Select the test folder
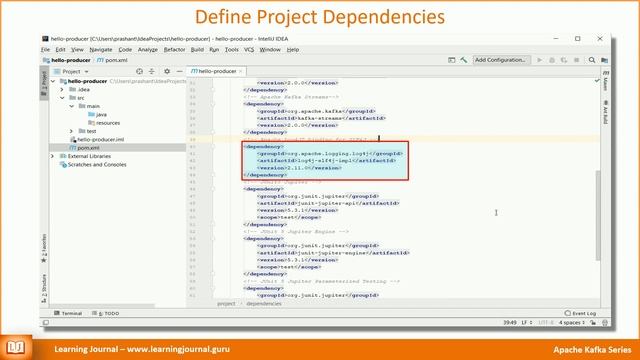Viewport: 640px width, 360px height. (87, 131)
